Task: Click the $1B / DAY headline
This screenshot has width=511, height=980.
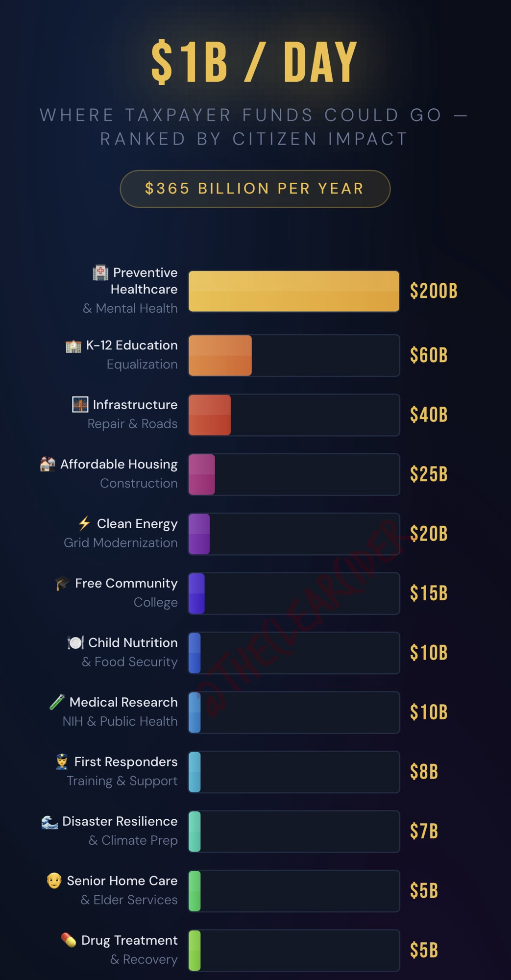Action: pyautogui.click(x=255, y=62)
